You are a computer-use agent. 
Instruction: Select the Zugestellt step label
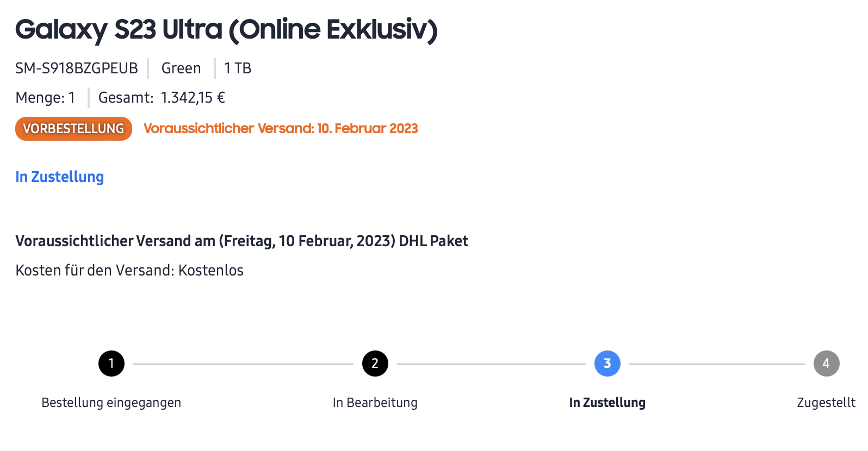[x=826, y=403]
